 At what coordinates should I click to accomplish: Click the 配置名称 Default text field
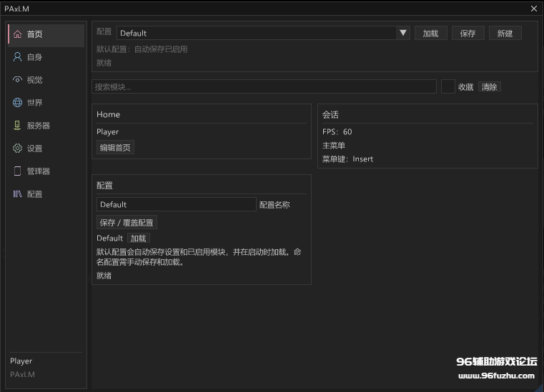(177, 204)
